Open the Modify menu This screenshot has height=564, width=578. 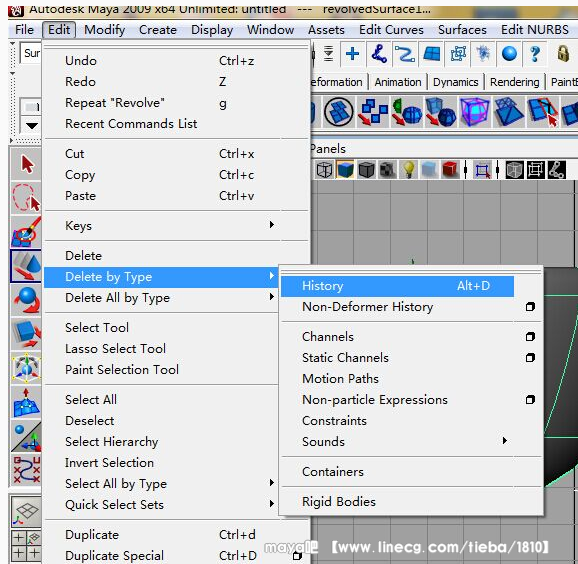pos(105,29)
